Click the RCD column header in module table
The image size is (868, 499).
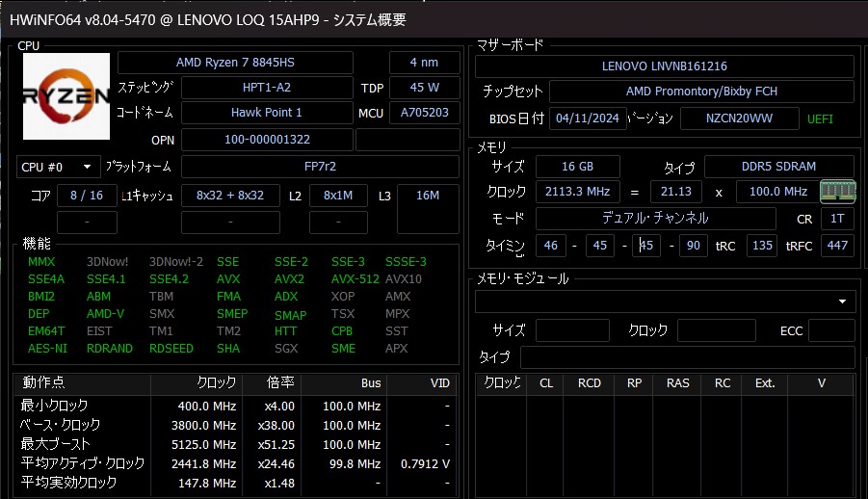click(x=589, y=383)
